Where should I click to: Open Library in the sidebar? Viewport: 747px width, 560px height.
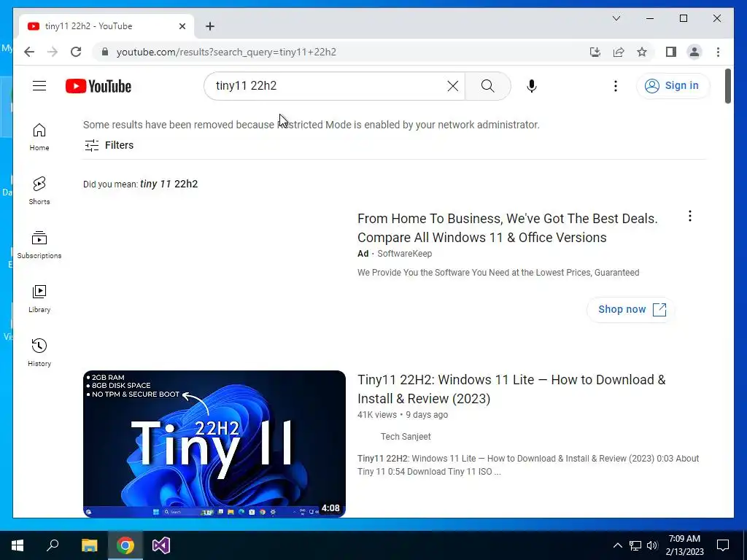pos(39,299)
